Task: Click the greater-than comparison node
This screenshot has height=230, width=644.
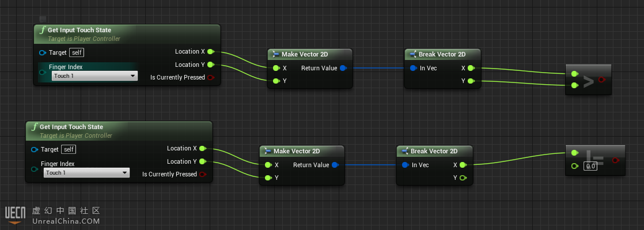Action: [x=588, y=80]
